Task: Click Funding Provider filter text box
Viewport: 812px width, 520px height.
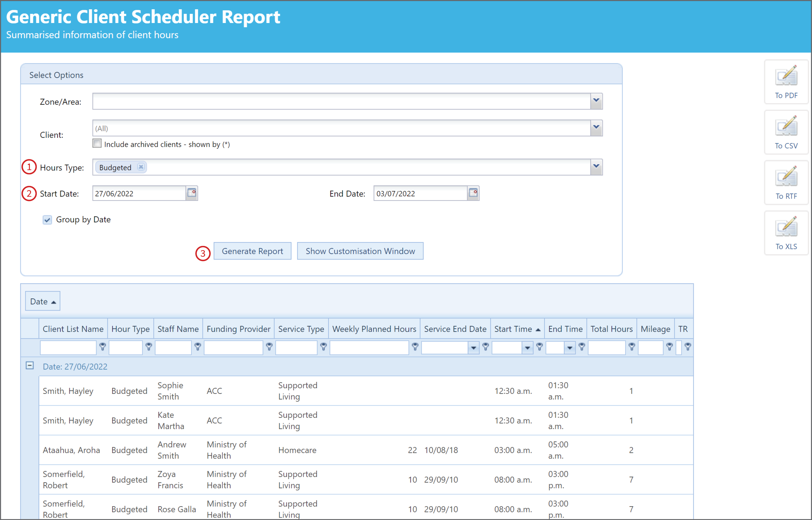Action: coord(233,347)
